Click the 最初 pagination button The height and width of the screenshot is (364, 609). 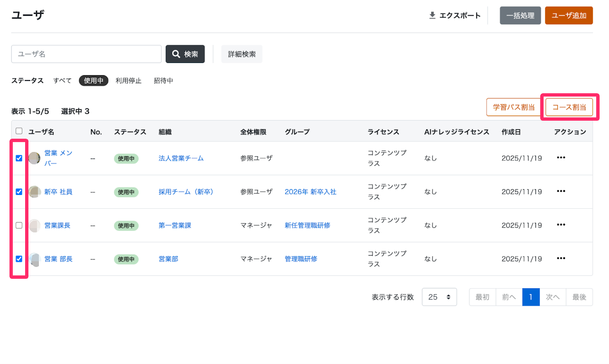coord(482,297)
